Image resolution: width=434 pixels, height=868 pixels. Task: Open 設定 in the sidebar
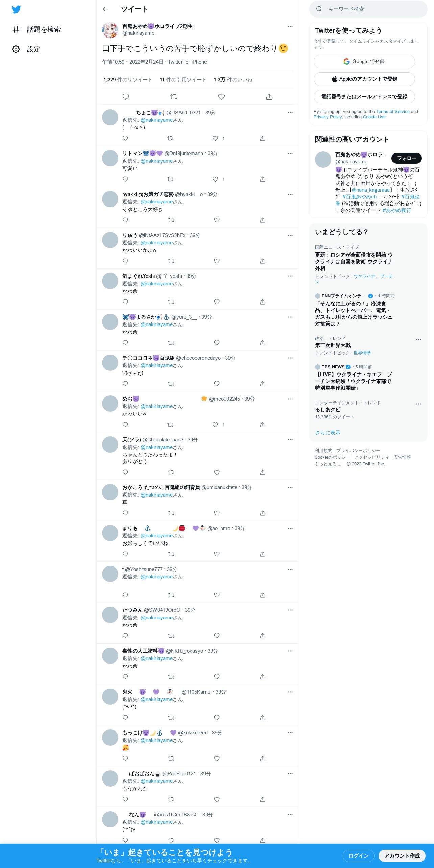[x=34, y=49]
